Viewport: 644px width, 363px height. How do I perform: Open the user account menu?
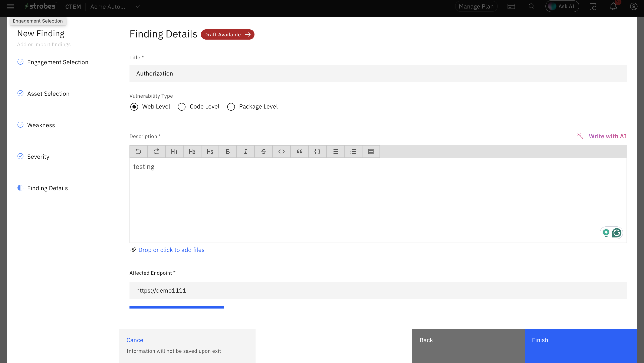coord(633,7)
